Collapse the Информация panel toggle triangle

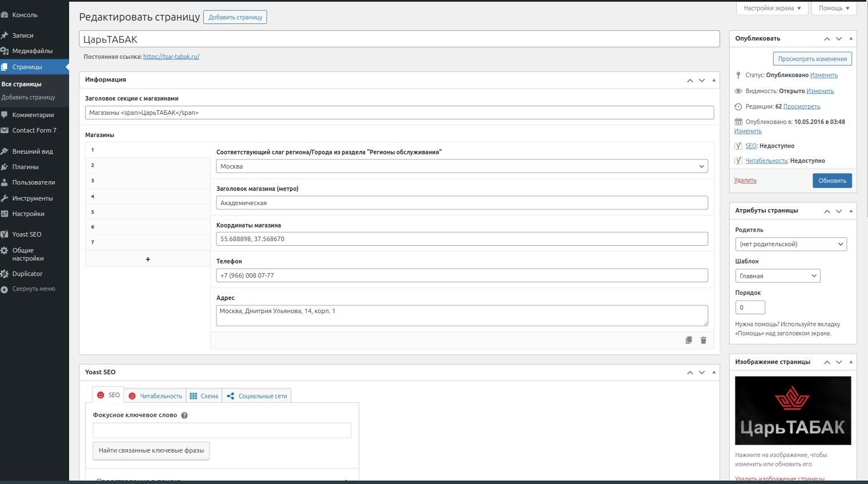714,80
